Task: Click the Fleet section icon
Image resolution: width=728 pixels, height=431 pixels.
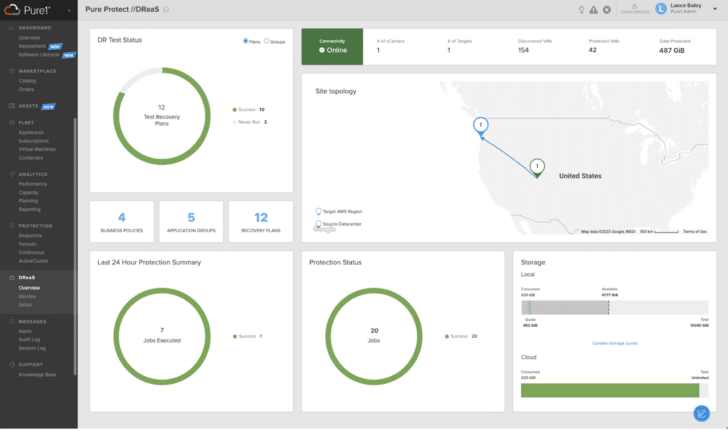Action: (x=12, y=123)
